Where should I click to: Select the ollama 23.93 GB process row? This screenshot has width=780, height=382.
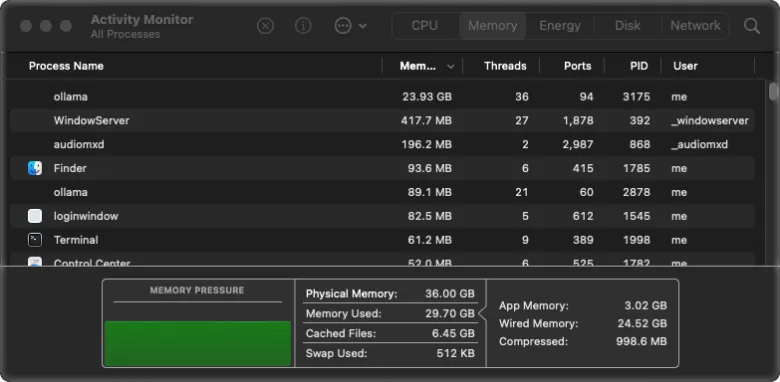(x=382, y=96)
